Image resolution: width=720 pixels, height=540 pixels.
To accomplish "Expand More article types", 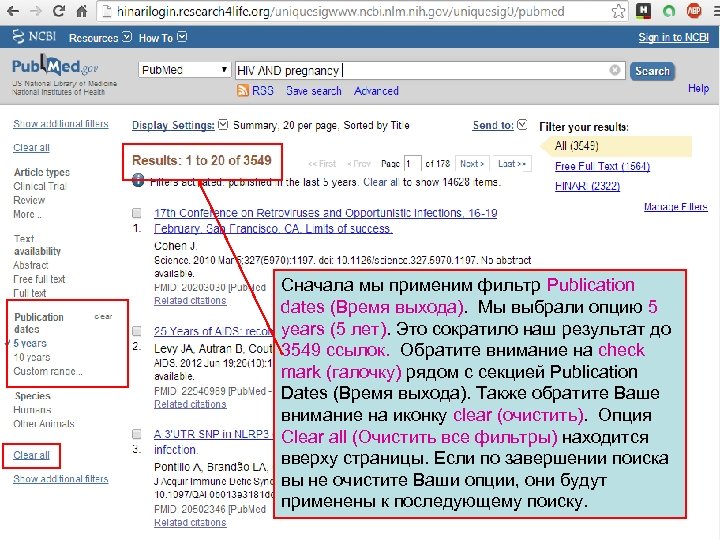I will [28, 214].
